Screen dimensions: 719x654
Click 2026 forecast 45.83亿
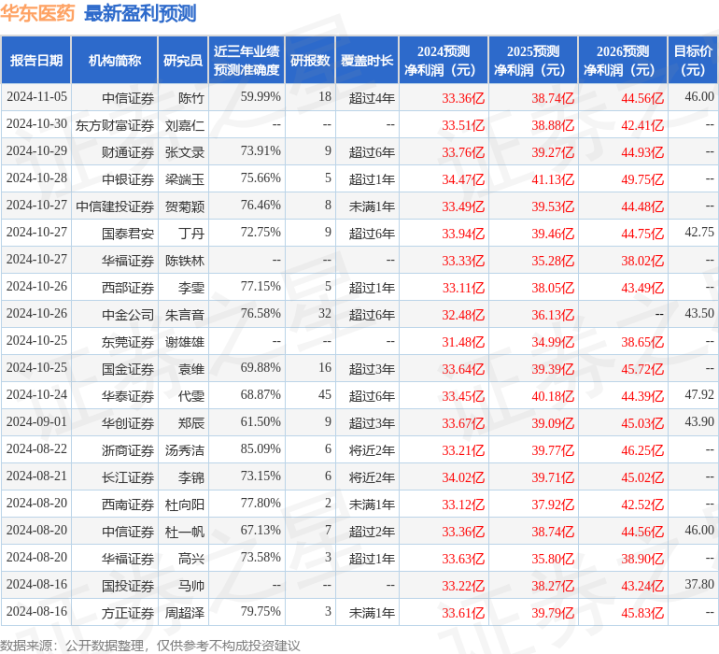pos(642,612)
